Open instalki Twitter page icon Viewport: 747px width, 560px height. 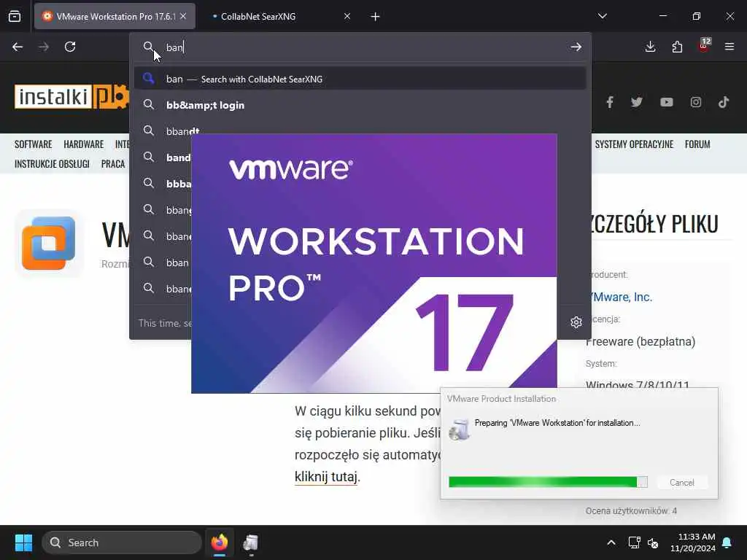tap(636, 102)
